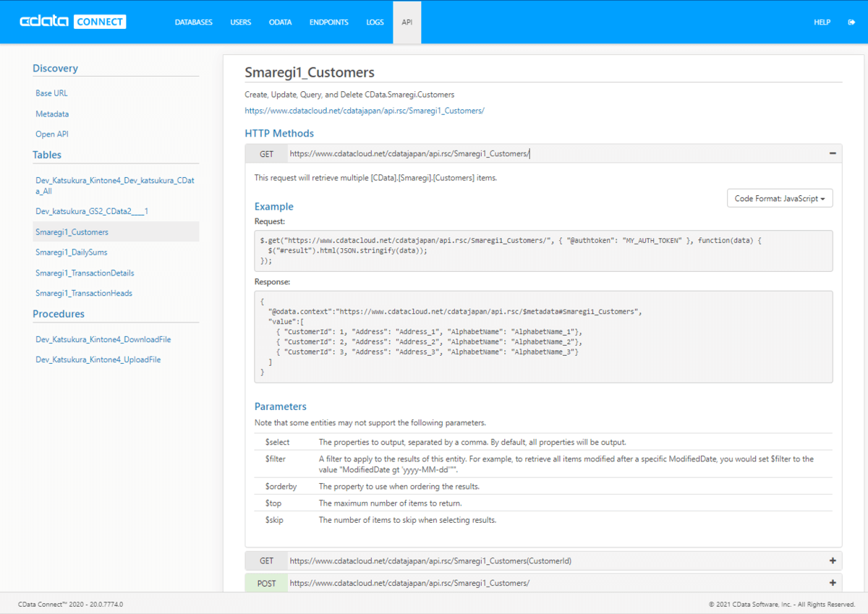The height and width of the screenshot is (614, 868).
Task: Open the Metadata discovery link
Action: [52, 114]
